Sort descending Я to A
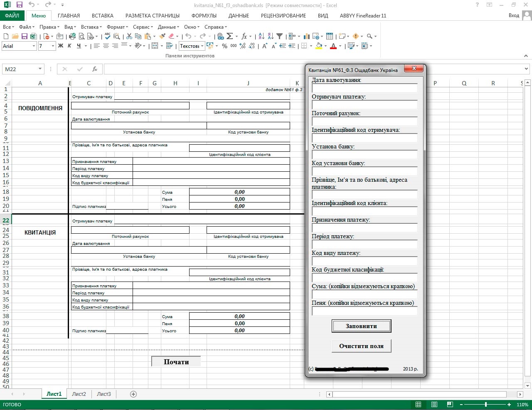 point(271,37)
